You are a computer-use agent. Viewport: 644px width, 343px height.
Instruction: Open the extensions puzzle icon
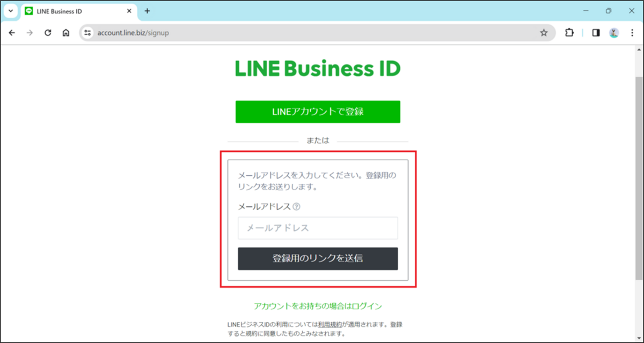(569, 33)
